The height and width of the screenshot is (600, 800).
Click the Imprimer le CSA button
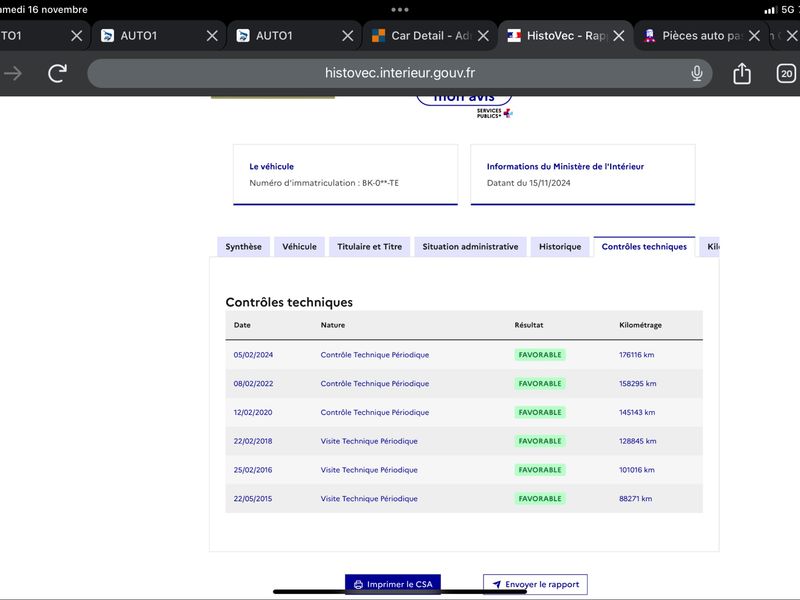point(393,584)
